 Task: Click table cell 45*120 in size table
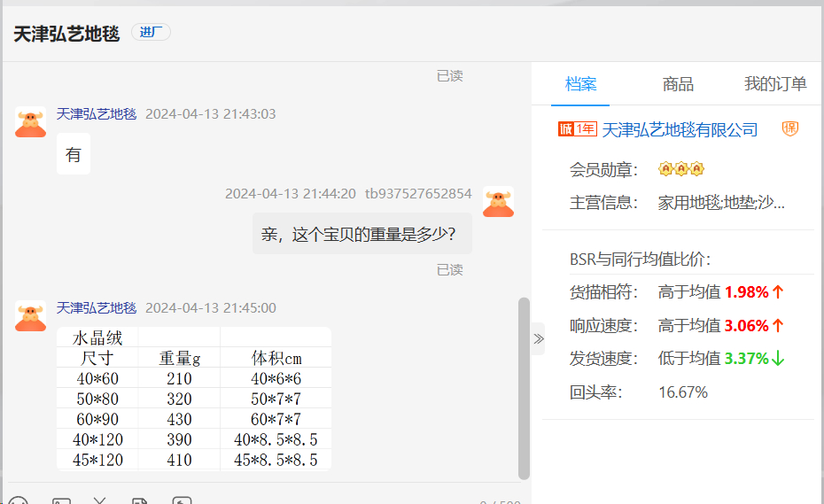click(x=97, y=460)
